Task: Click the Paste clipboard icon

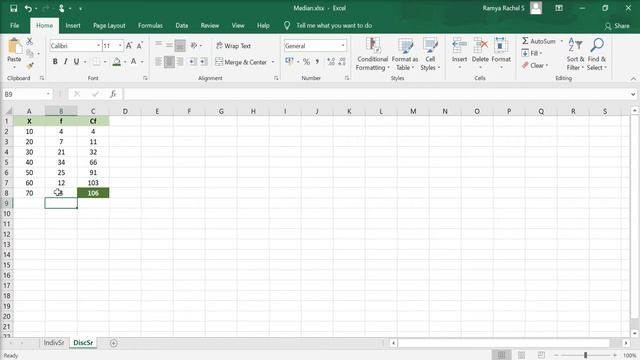Action: point(15,46)
